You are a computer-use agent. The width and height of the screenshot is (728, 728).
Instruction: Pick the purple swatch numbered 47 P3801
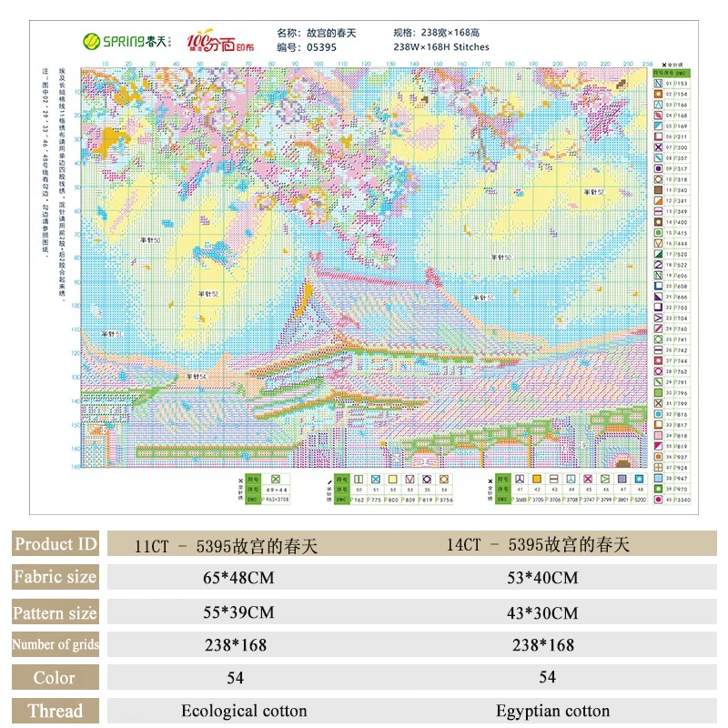(x=622, y=479)
